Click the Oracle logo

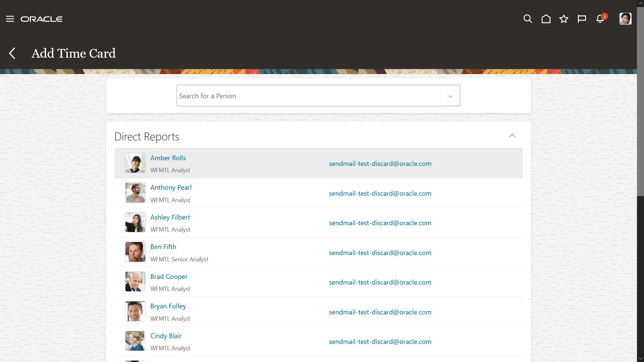click(42, 19)
